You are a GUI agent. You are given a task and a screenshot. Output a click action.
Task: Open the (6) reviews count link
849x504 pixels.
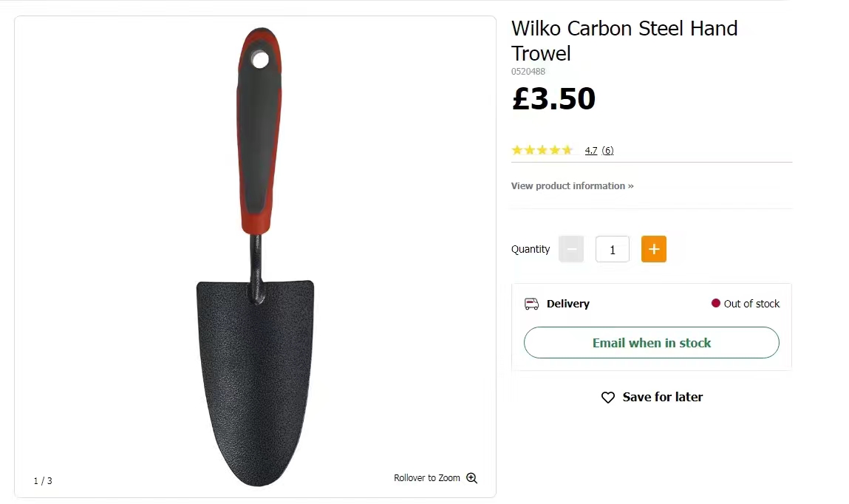coord(607,151)
